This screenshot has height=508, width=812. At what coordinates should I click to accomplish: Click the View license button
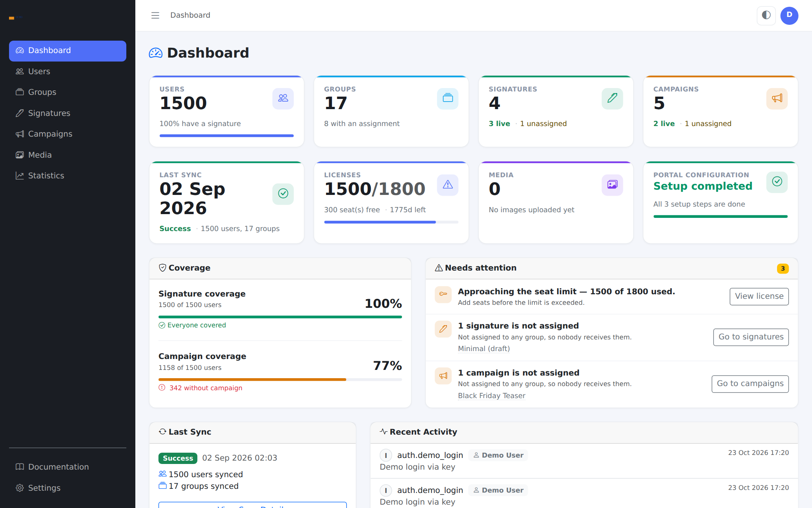tap(759, 297)
